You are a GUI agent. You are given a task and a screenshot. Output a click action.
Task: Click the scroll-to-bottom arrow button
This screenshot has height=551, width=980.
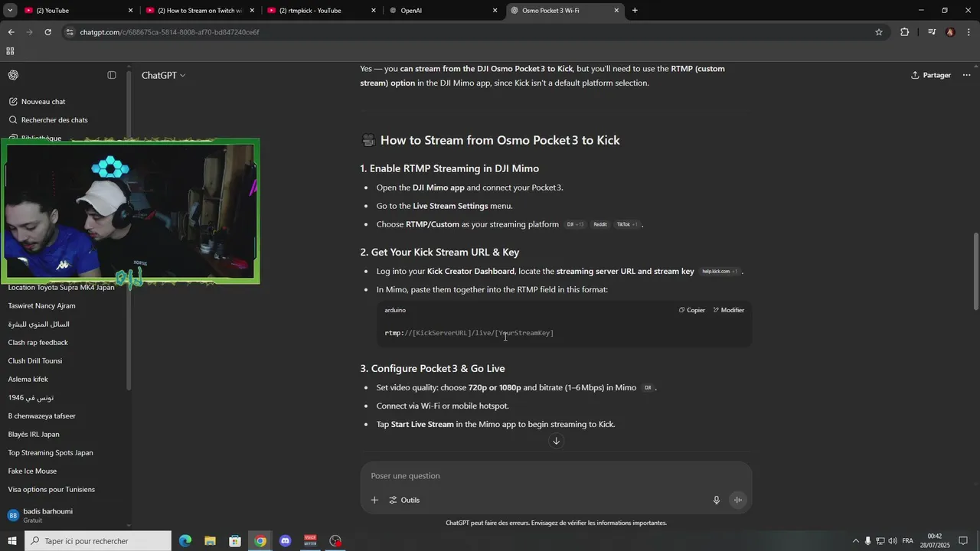tap(557, 441)
